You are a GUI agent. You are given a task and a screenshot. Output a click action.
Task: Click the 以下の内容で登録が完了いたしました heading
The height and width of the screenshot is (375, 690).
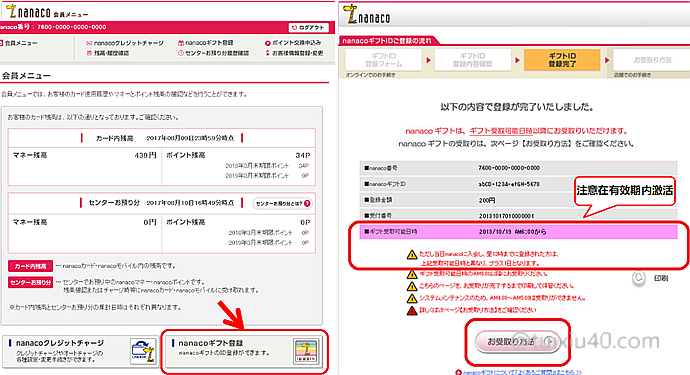click(517, 107)
